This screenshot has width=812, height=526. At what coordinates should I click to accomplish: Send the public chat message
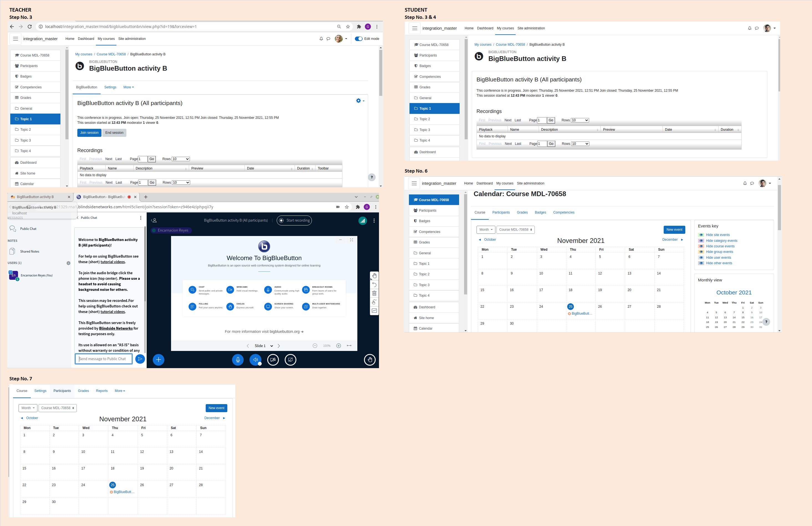coord(140,359)
